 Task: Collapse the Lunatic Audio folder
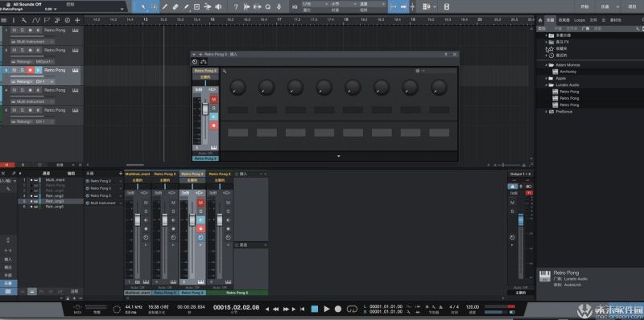coord(547,84)
